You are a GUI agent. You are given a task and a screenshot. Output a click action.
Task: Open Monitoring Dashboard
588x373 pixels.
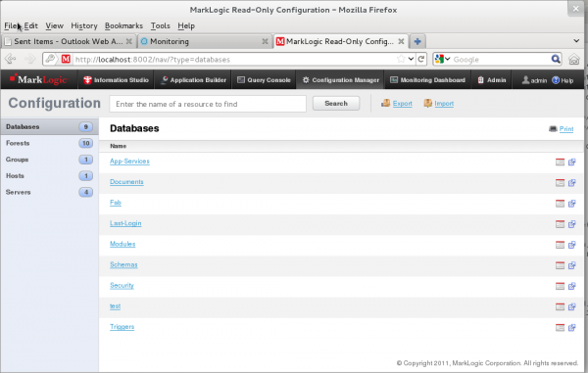(427, 79)
